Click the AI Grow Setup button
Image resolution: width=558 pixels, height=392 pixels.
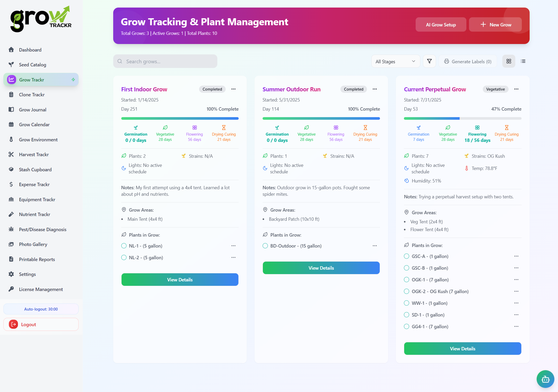click(x=441, y=25)
